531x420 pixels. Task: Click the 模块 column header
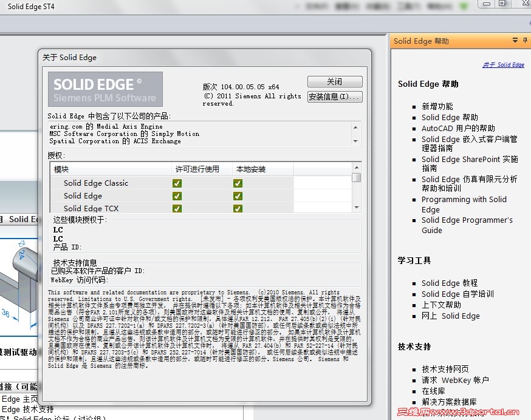point(111,169)
